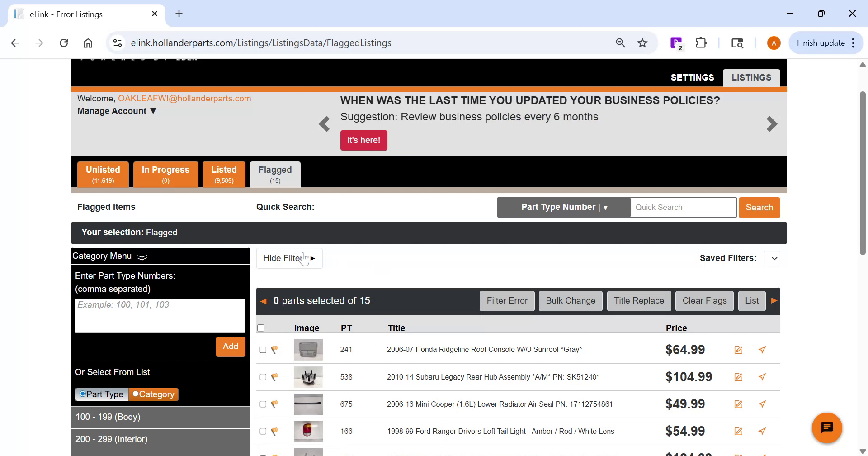This screenshot has height=456, width=868.
Task: Select the Category radio option
Action: point(136,394)
